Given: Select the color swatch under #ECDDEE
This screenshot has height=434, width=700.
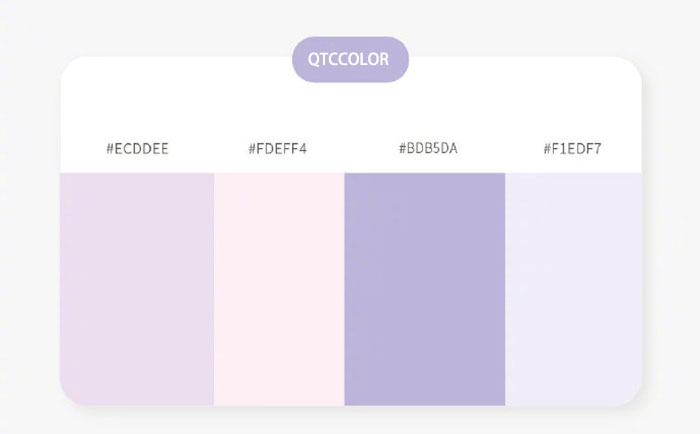Looking at the screenshot, I should 137,288.
